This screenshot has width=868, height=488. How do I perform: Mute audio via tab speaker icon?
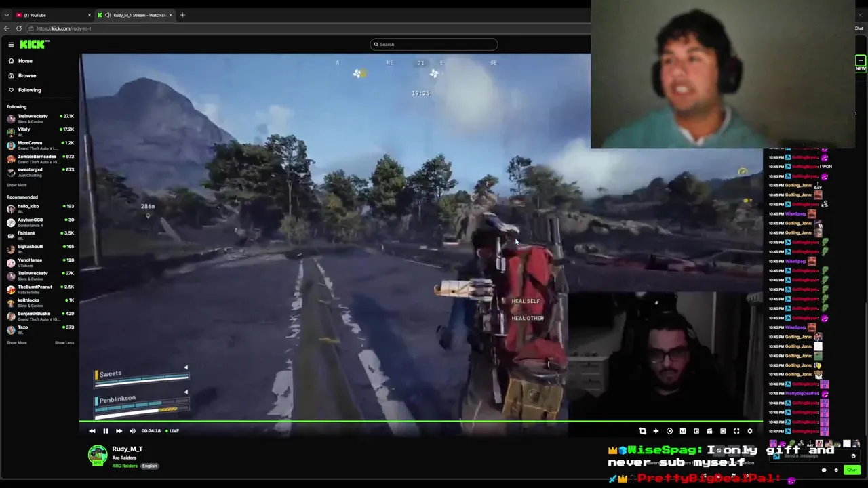(108, 15)
